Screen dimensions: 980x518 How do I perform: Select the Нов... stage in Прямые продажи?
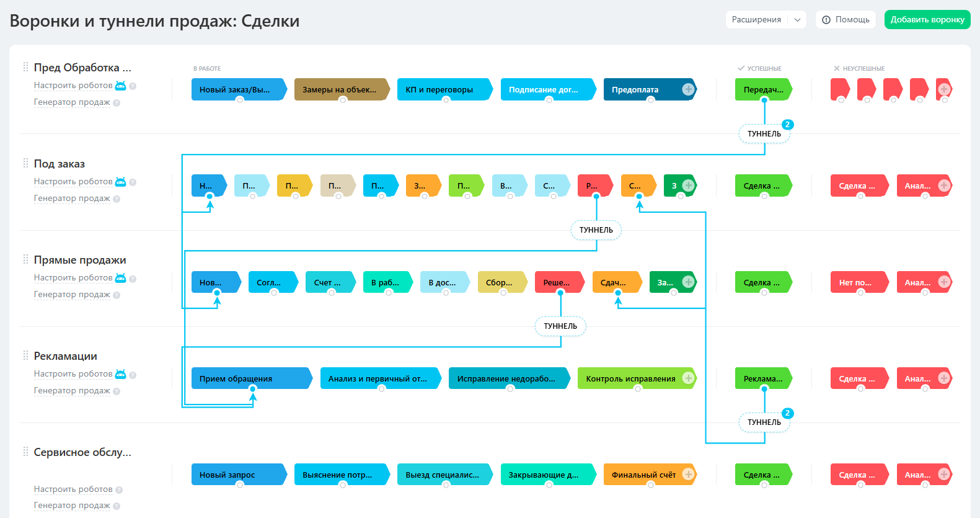click(216, 282)
